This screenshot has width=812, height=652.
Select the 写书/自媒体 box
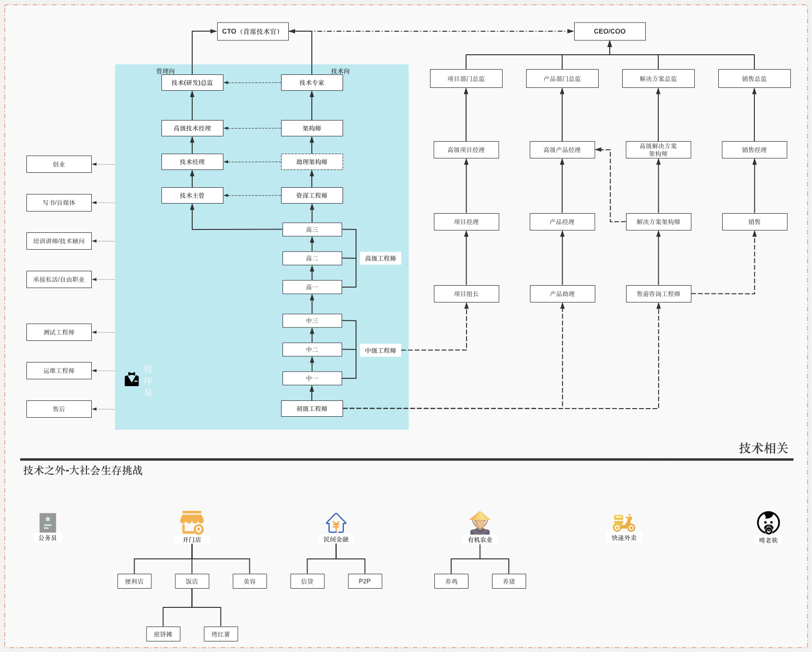coord(59,203)
